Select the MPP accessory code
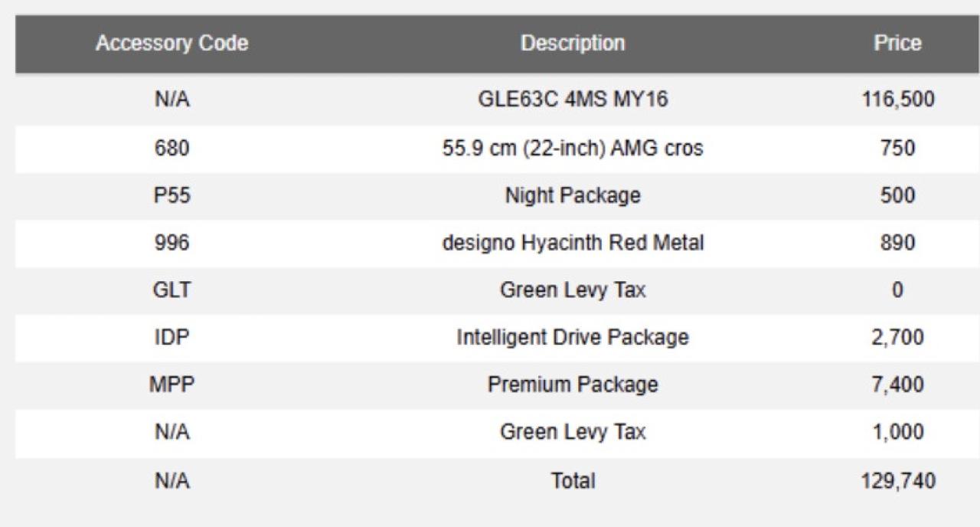980x527 pixels. pyautogui.click(x=171, y=385)
